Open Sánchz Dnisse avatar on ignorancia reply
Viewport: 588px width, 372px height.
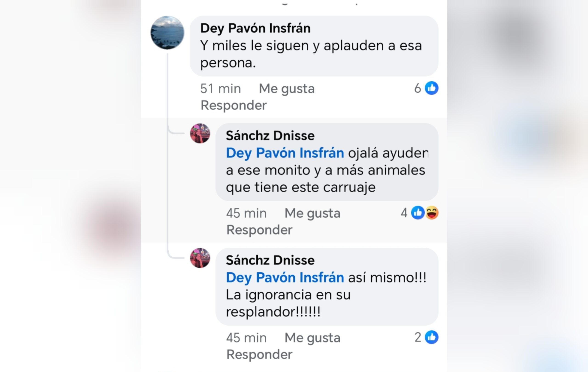(x=200, y=258)
